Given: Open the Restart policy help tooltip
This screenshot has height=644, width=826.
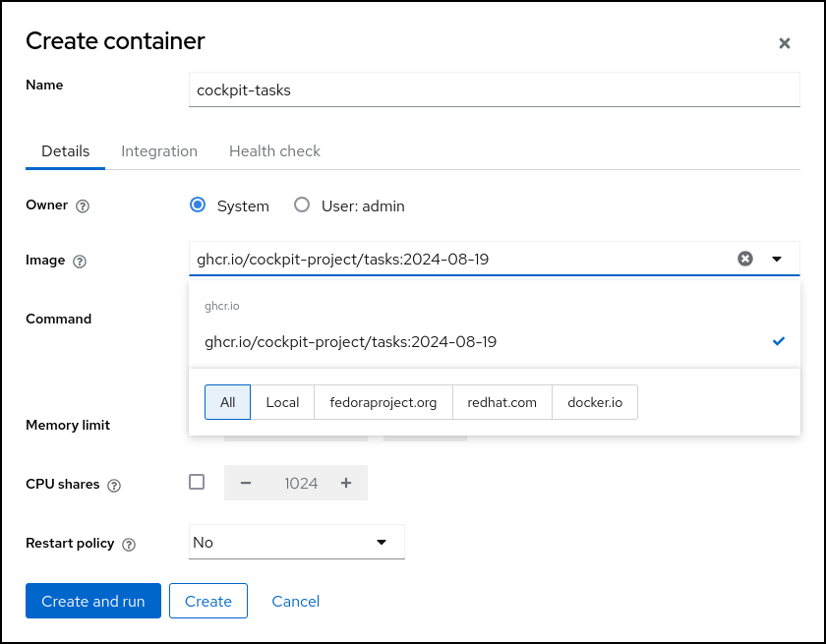Looking at the screenshot, I should (129, 545).
